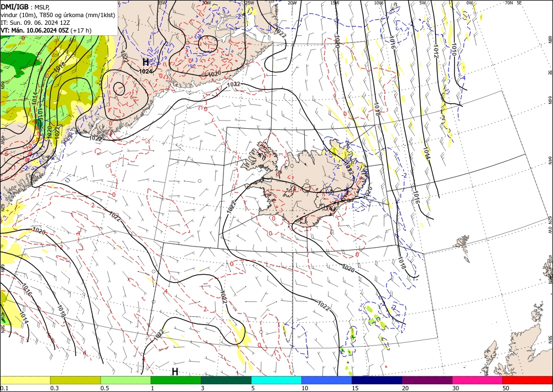Click the "20W" longitude label at top
Viewport: 553px width, 392px height.
coord(292,3)
